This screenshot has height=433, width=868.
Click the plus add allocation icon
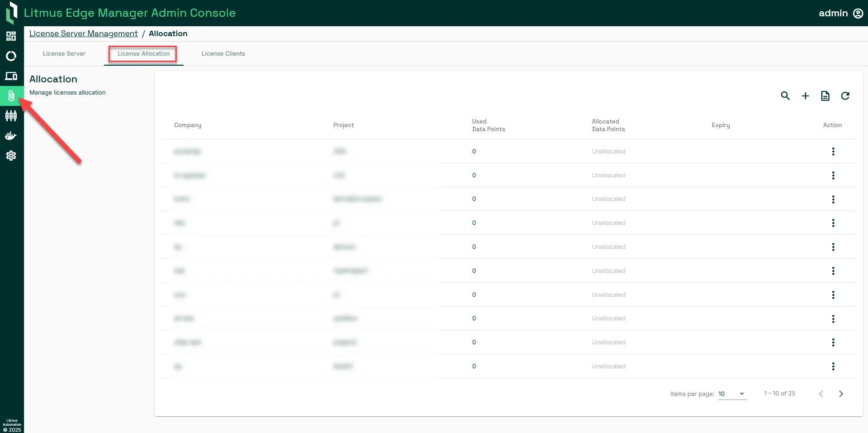(805, 96)
